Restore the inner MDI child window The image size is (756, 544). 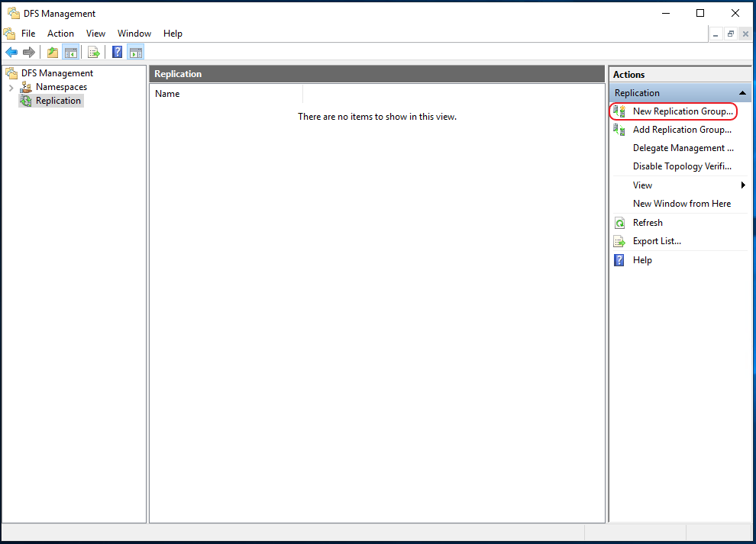(731, 34)
